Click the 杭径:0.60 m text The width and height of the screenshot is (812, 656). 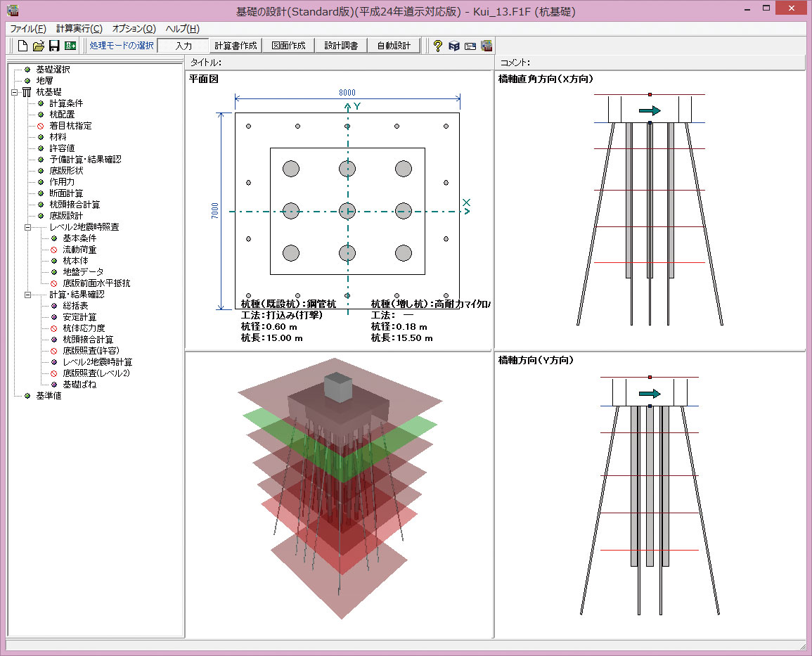point(269,327)
